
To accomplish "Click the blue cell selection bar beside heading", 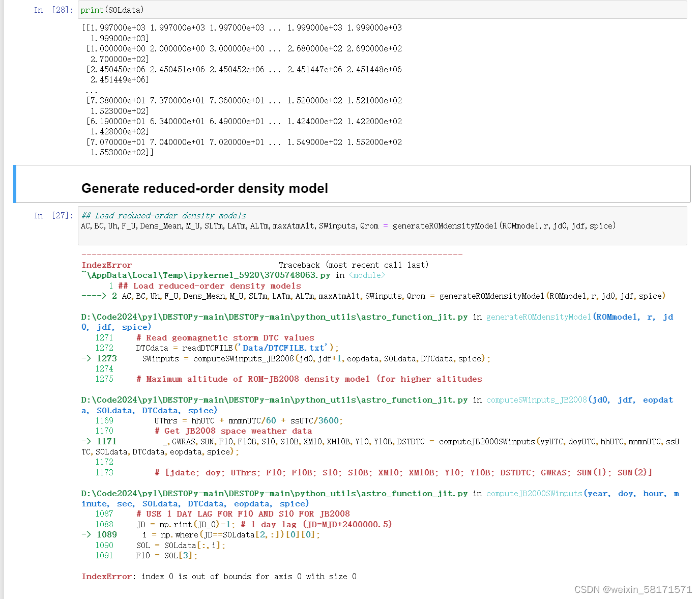I will coord(16,184).
